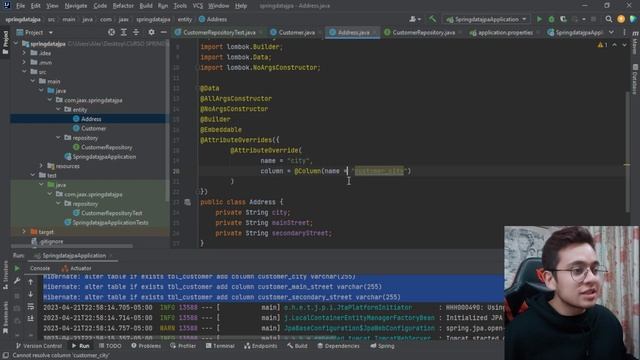640x360 pixels.
Task: Expand the resources folder
Action: pyautogui.click(x=41, y=166)
